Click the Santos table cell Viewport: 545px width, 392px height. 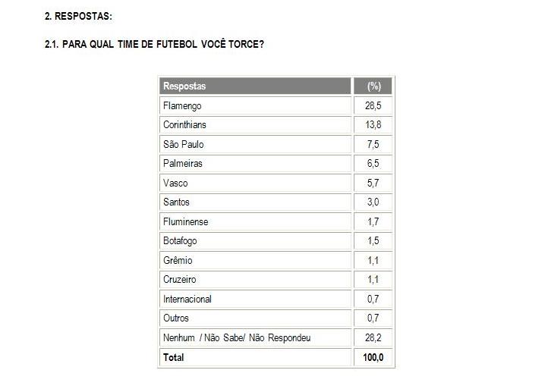(176, 202)
